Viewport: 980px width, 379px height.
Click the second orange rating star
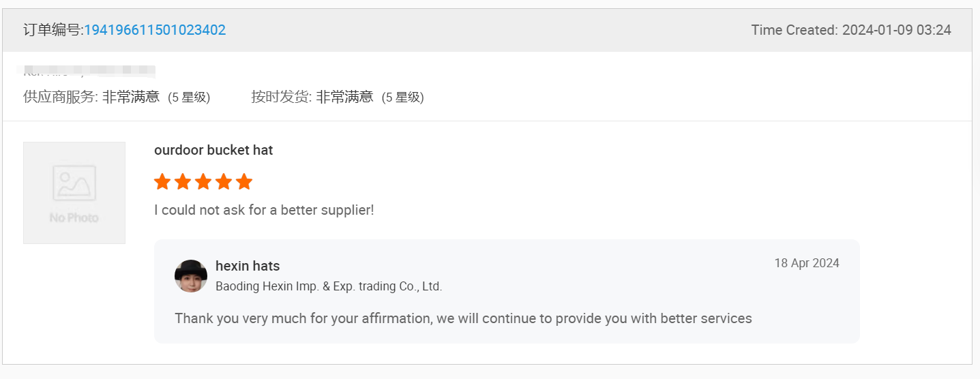point(183,182)
